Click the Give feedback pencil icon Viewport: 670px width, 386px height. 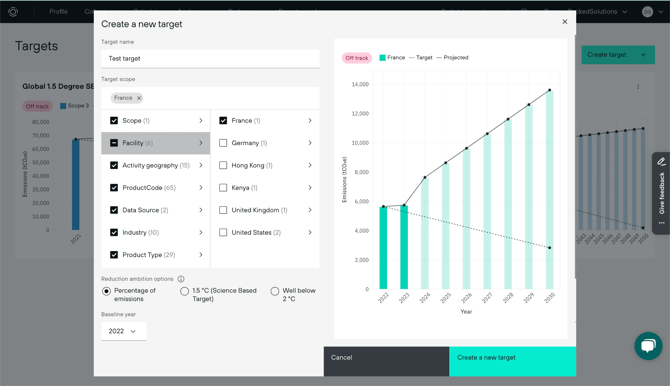click(661, 162)
